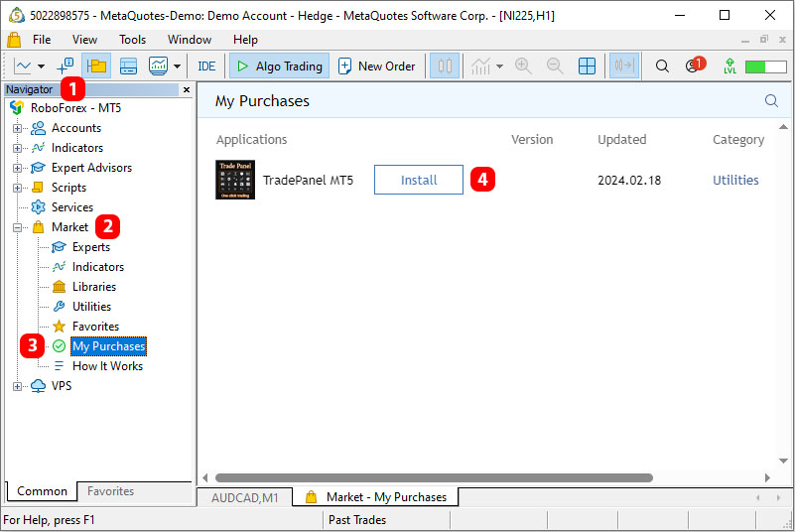This screenshot has height=532, width=795.
Task: Expand the Scripts tree node
Action: pyautogui.click(x=17, y=188)
